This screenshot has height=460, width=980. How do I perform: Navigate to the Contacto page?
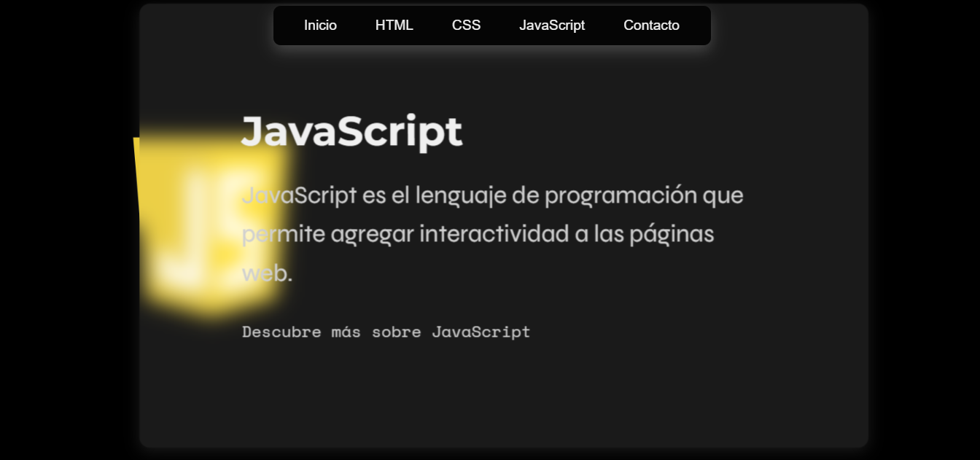[x=651, y=26]
